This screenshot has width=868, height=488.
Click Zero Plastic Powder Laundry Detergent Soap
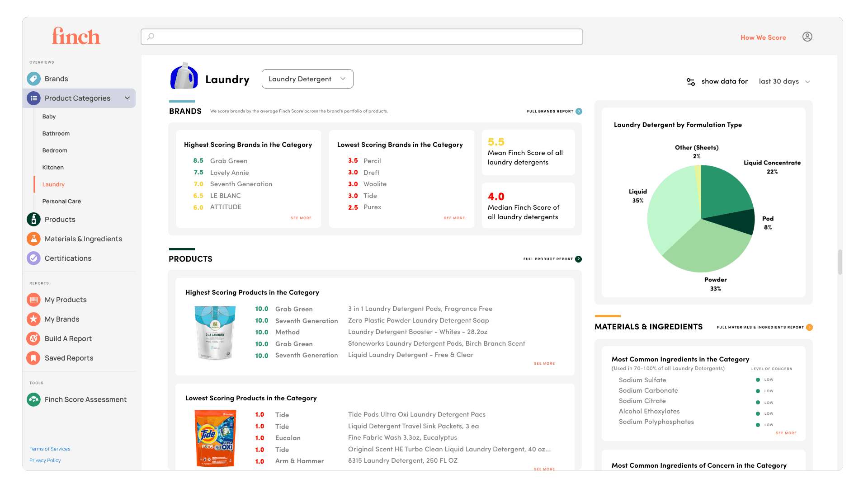419,320
